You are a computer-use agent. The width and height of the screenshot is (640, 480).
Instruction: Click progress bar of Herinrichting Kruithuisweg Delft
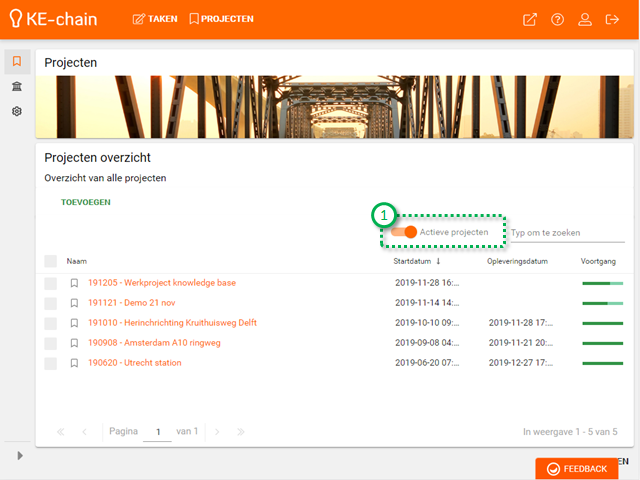(x=602, y=323)
